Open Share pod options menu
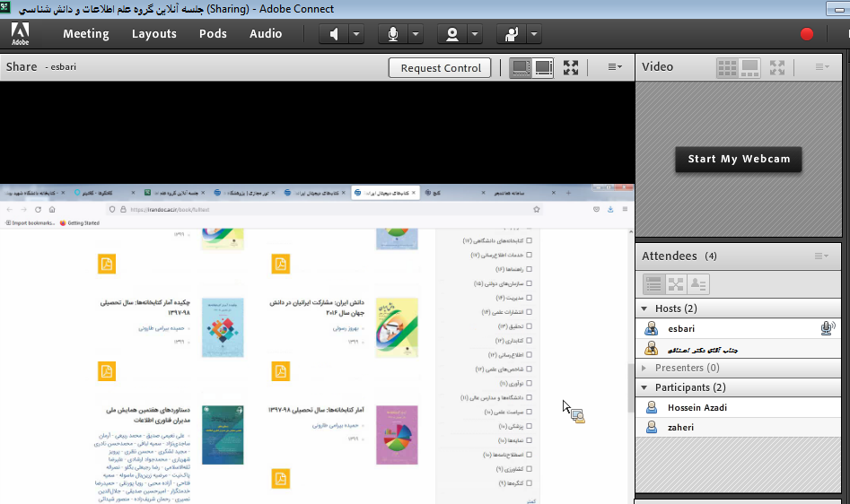The height and width of the screenshot is (504, 850). click(x=615, y=67)
